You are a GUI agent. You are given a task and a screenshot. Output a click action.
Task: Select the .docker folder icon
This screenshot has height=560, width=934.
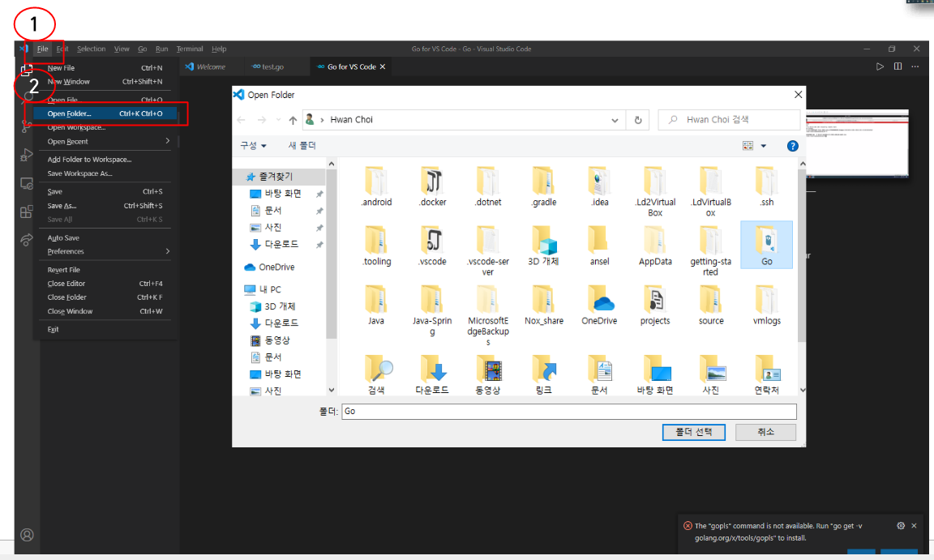tap(432, 181)
